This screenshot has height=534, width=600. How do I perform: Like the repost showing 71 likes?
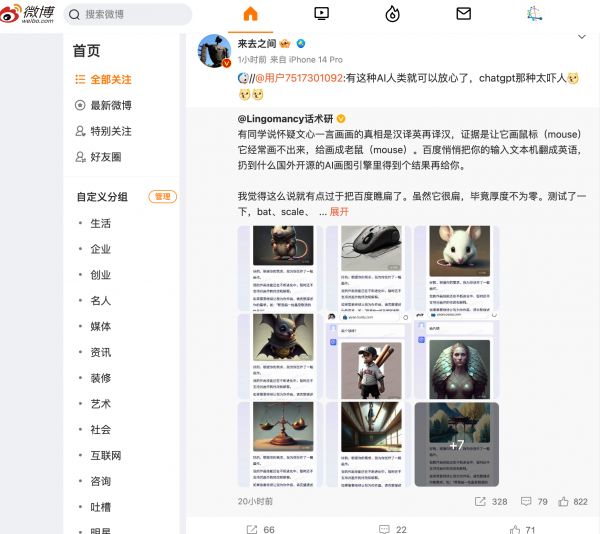pyautogui.click(x=515, y=529)
